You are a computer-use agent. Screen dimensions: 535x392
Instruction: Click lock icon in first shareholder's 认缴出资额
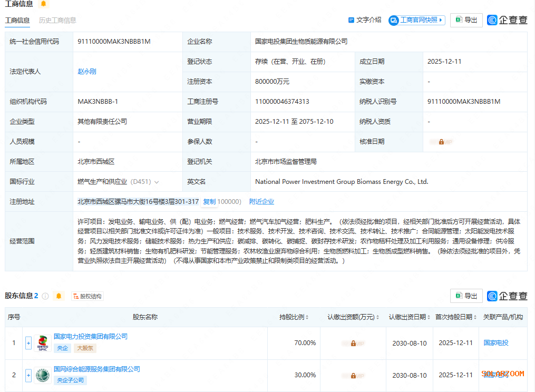click(353, 343)
